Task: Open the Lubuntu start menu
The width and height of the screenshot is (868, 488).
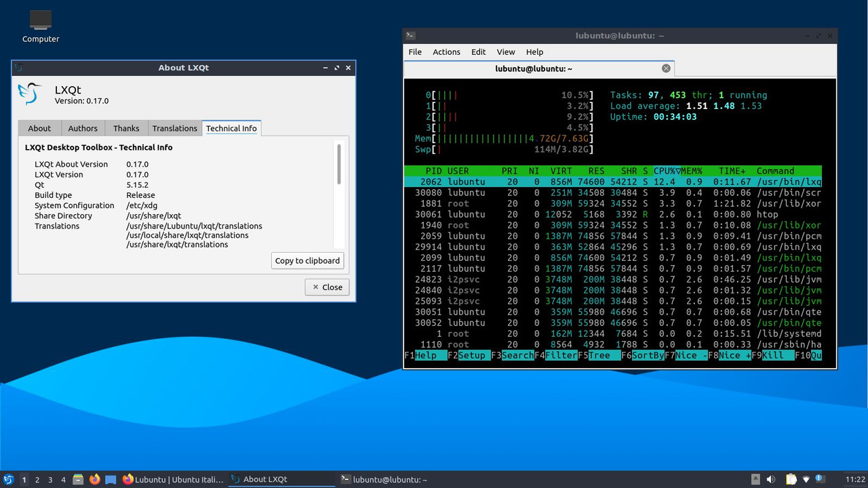Action: click(x=9, y=479)
